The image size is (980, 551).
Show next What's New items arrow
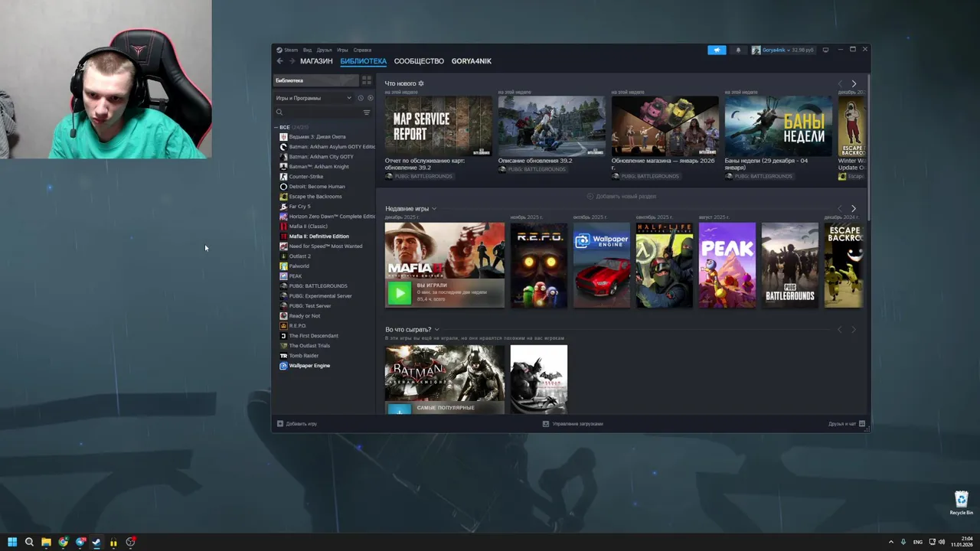pyautogui.click(x=854, y=83)
